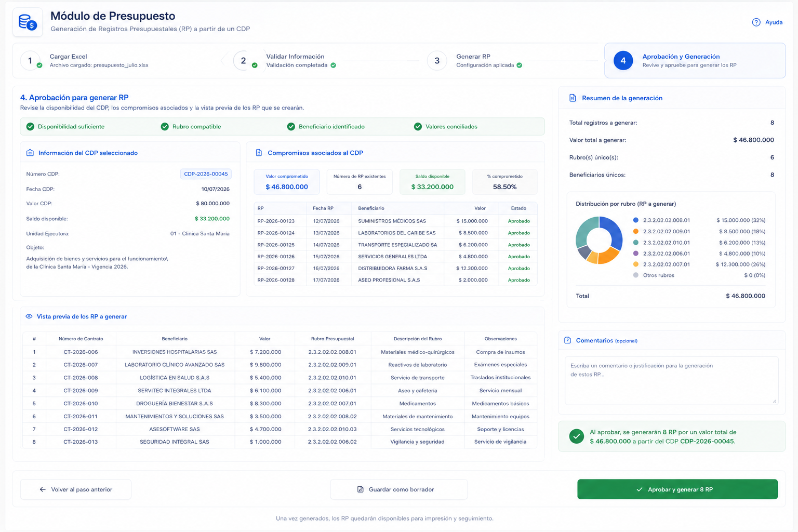Click the 01 - Clínica Santa María value
The height and width of the screenshot is (532, 798).
pyautogui.click(x=200, y=234)
